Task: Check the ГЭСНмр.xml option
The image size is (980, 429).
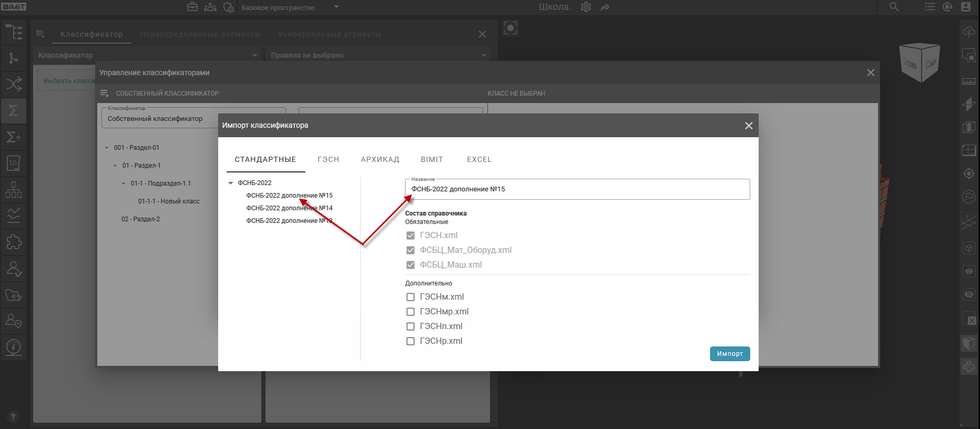Action: click(411, 312)
